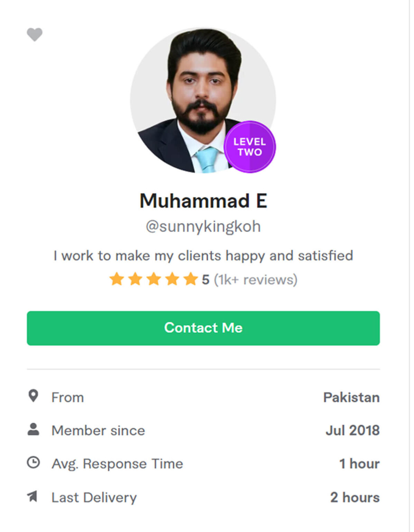The width and height of the screenshot is (414, 532).
Task: Click the last delivery paper plane icon
Action: 33,496
